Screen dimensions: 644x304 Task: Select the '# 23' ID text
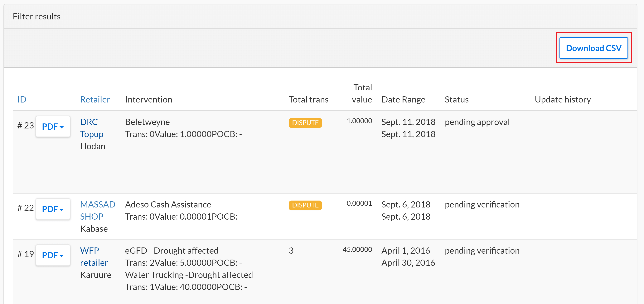(x=26, y=125)
